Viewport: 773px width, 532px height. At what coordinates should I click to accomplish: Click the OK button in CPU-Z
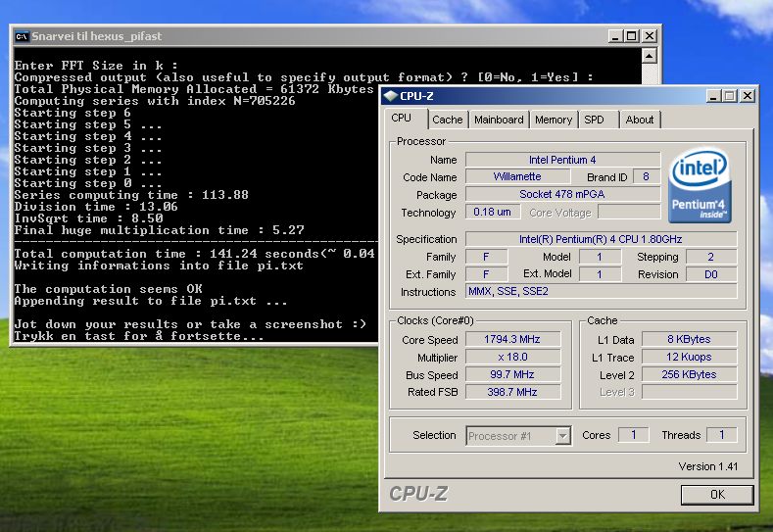(x=717, y=495)
